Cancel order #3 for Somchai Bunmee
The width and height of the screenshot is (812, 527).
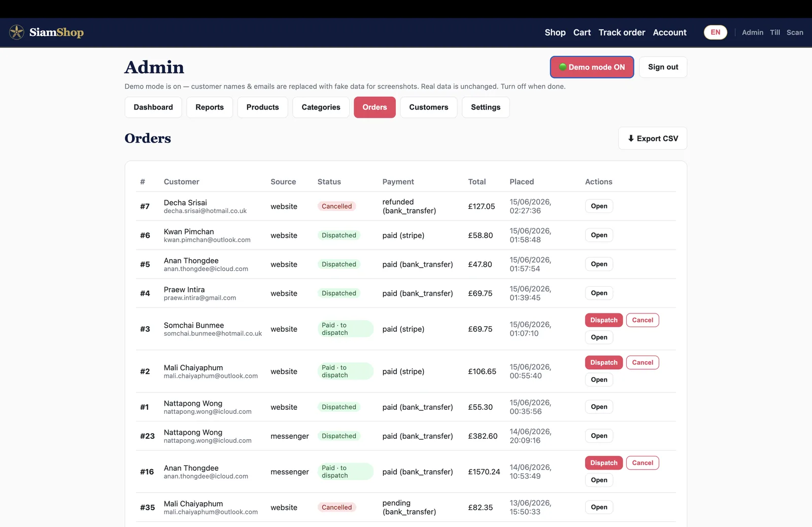point(642,320)
